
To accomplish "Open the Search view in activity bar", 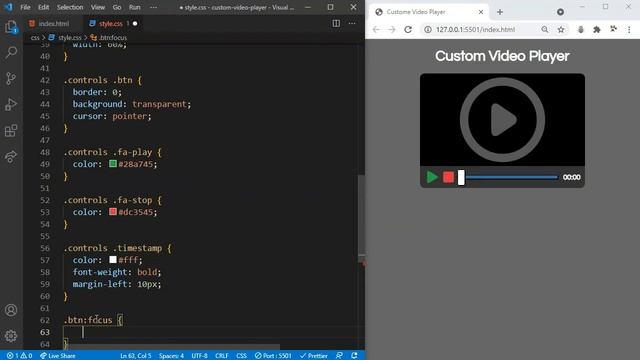I will (x=11, y=52).
